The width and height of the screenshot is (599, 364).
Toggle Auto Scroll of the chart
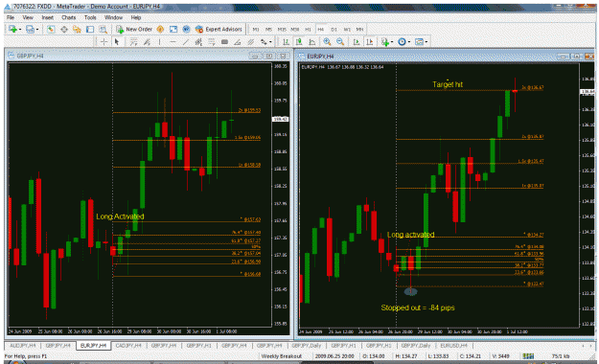[357, 41]
